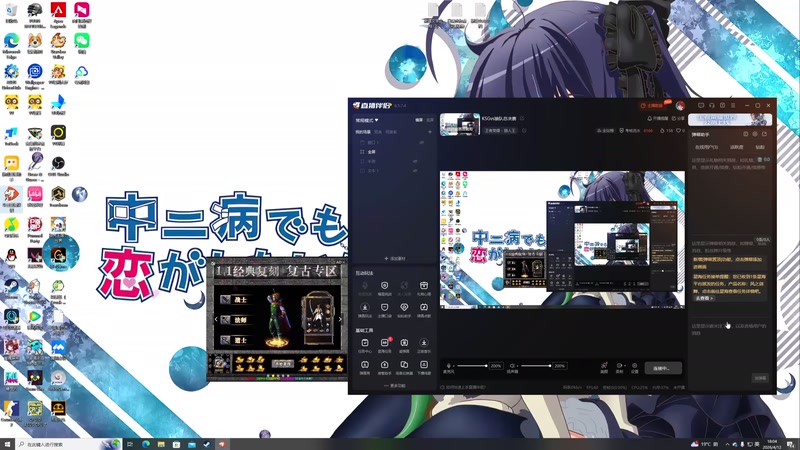Open the message icon in companion title bar
This screenshot has width=800, height=450.
(701, 106)
